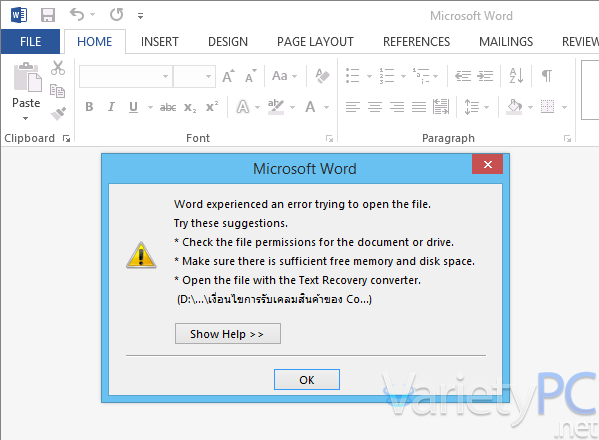Switch to the HOME tab
The width and height of the screenshot is (599, 440).
[x=94, y=42]
